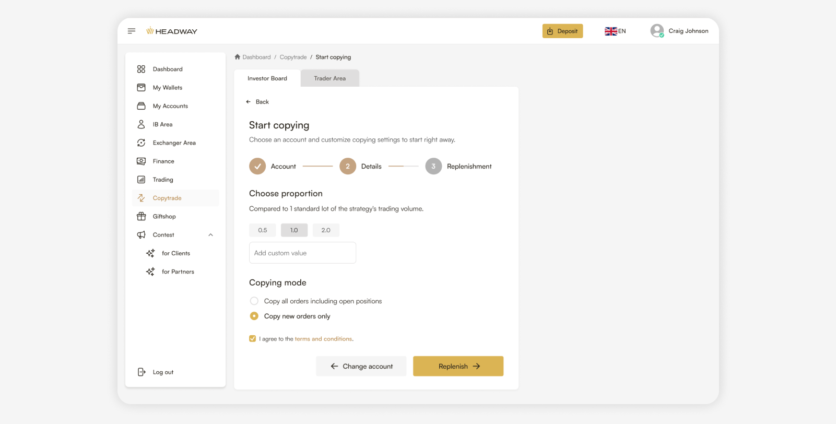Open the hamburger menu icon
836x424 pixels.
click(132, 31)
